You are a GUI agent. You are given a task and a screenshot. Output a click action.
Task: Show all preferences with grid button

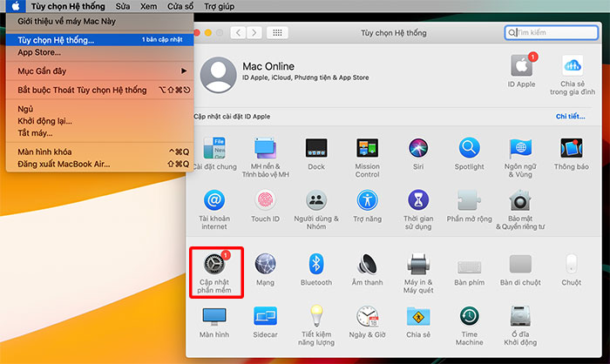277,33
